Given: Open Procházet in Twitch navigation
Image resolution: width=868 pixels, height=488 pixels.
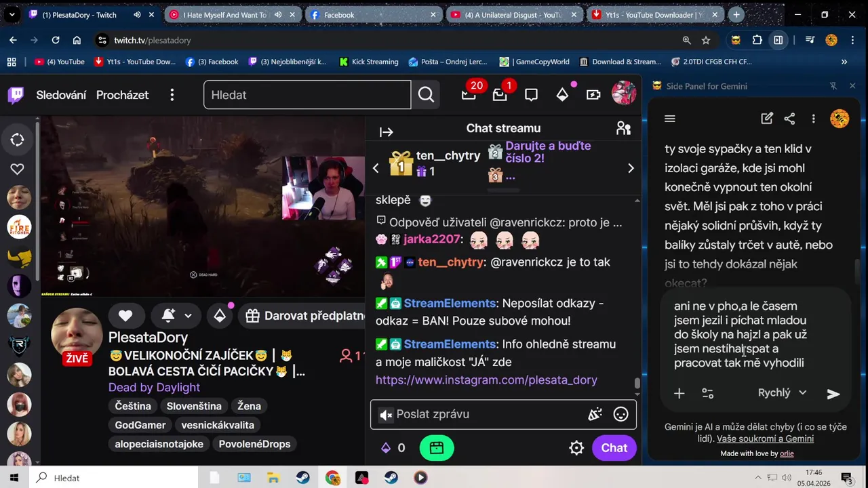Looking at the screenshot, I should (122, 95).
